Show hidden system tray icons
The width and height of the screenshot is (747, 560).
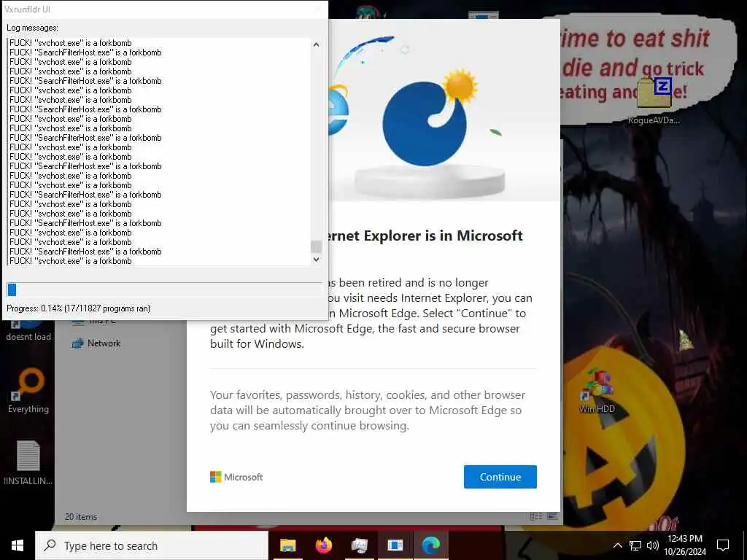point(617,545)
